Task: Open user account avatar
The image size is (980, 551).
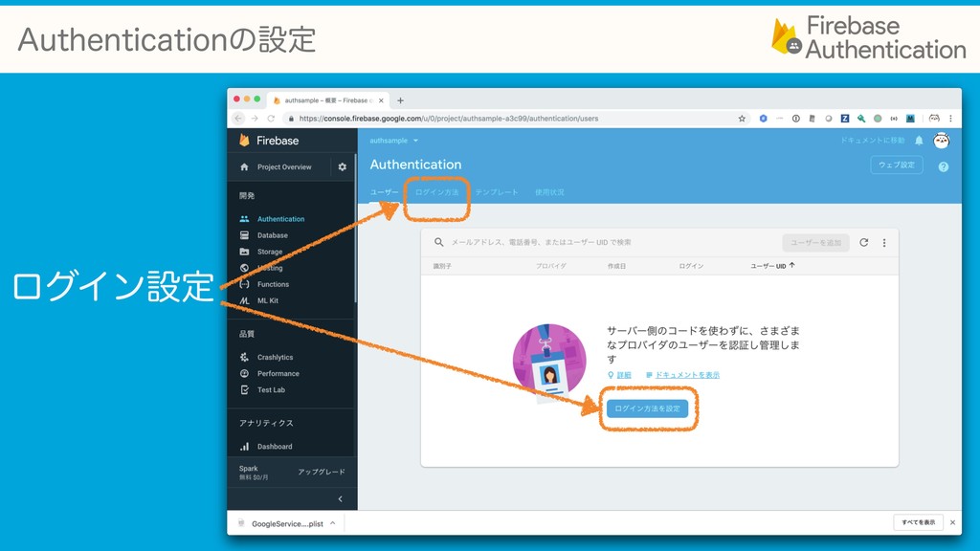Action: (942, 141)
